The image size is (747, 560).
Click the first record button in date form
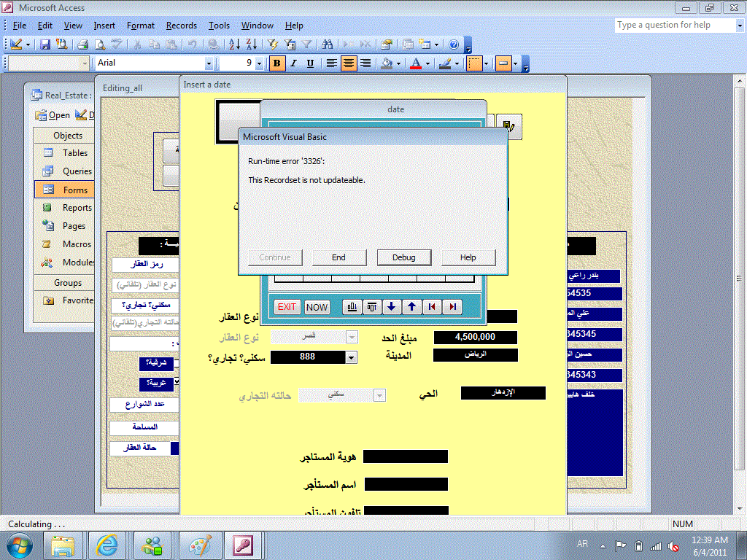point(432,307)
